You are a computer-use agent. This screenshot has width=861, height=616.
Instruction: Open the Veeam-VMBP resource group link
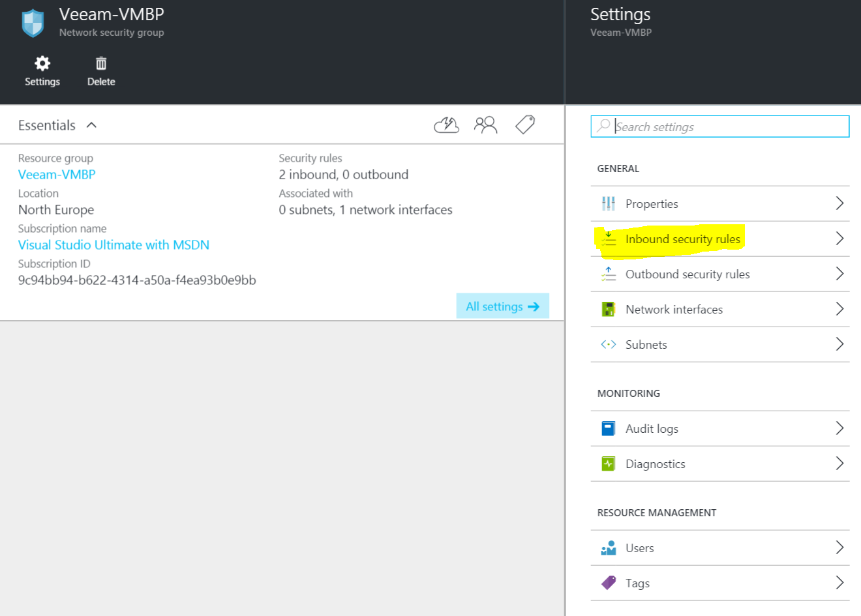point(57,175)
